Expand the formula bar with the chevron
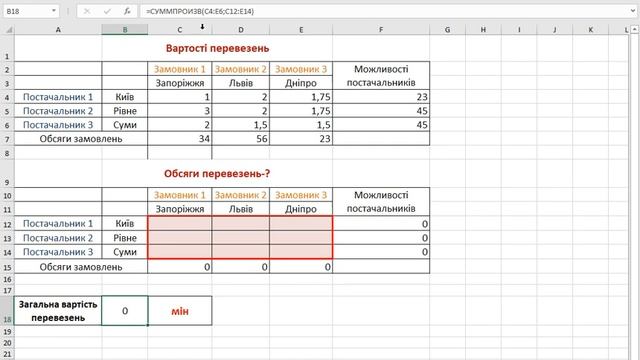The image size is (640, 360). coord(633,11)
